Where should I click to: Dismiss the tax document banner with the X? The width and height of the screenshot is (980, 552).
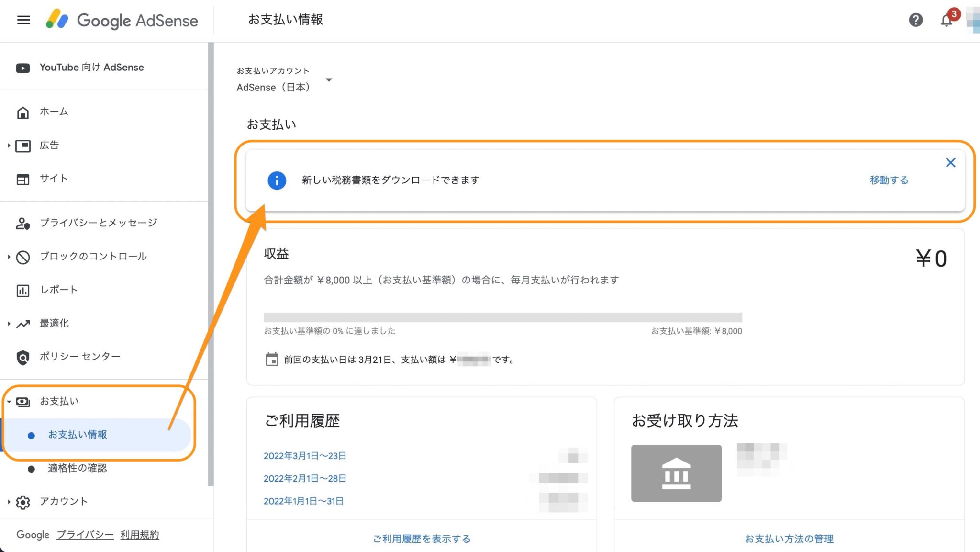(x=950, y=163)
